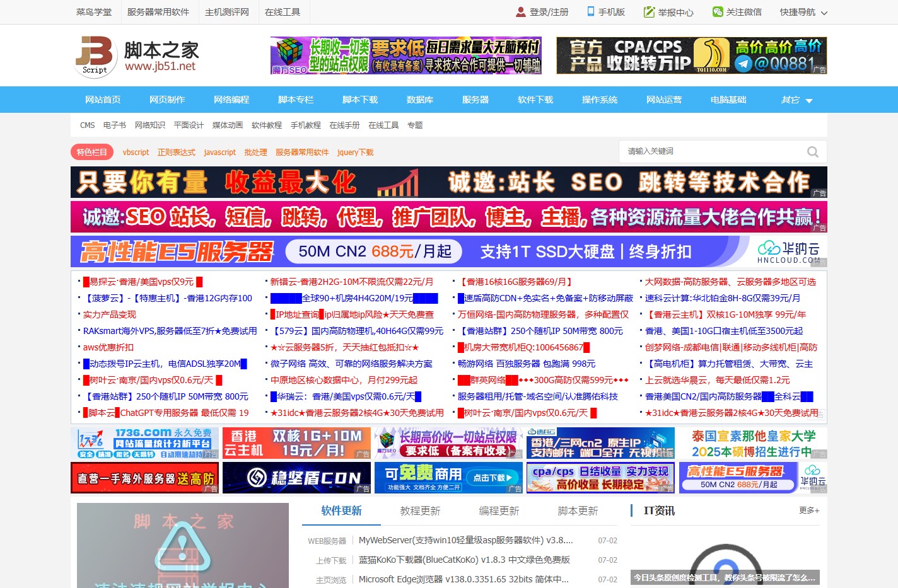Open the RAKsmart海外VPS text ad
Screen dimensions: 898x588
coord(170,331)
